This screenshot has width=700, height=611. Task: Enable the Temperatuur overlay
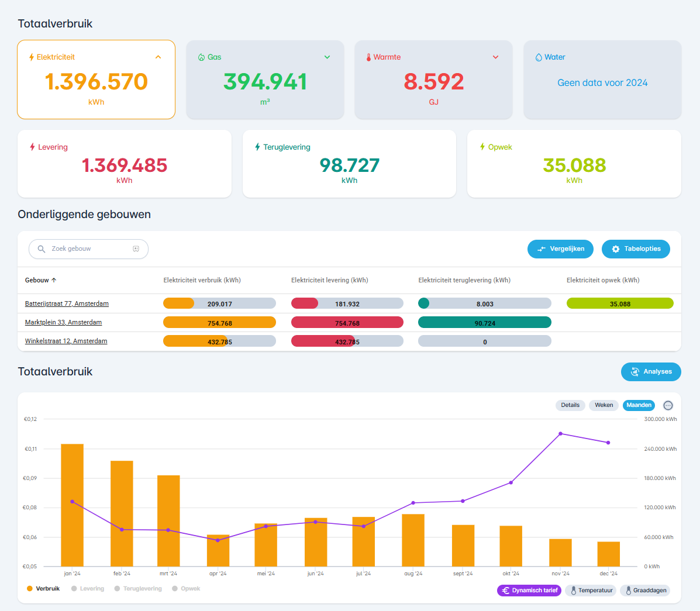tap(591, 591)
